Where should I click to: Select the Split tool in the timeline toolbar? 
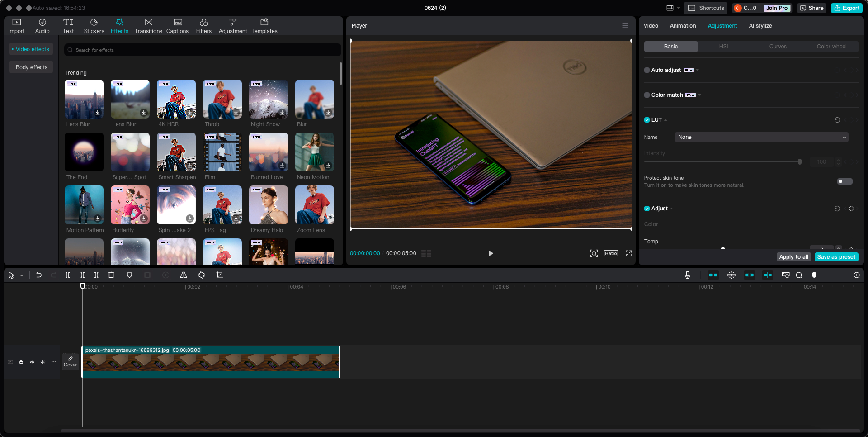[x=68, y=275]
